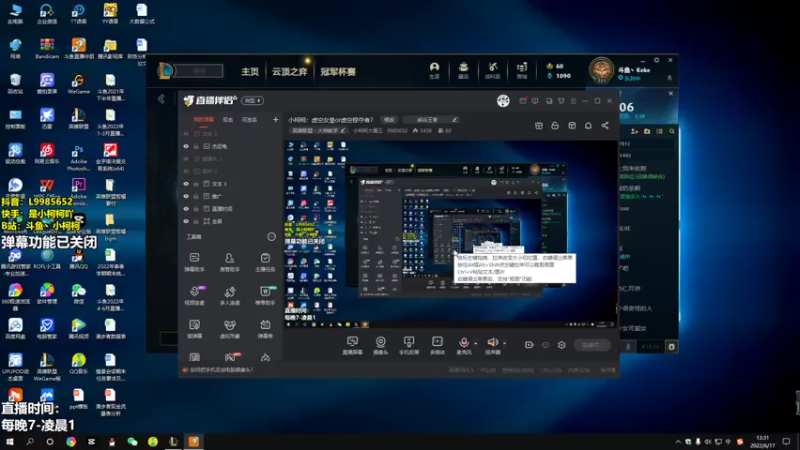Open the taskbar clock and date
800x450 pixels.
point(762,442)
